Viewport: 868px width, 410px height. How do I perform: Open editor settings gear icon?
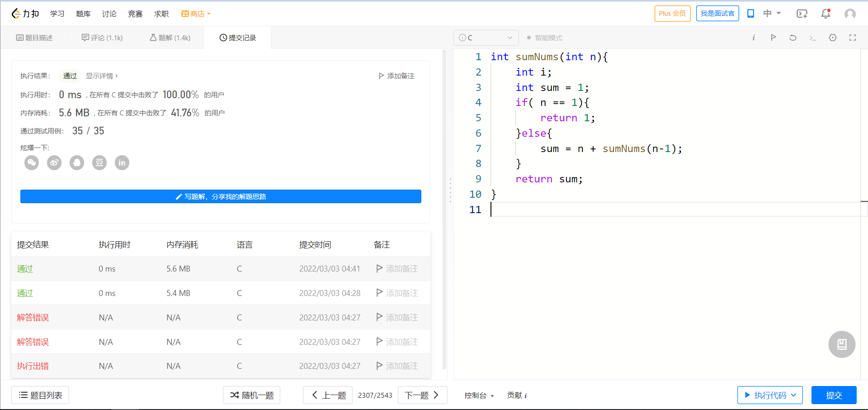click(x=833, y=38)
